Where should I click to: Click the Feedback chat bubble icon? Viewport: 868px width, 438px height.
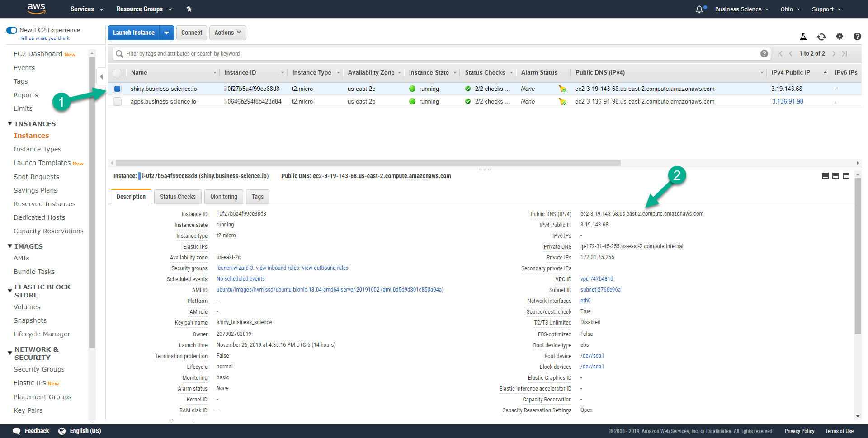click(17, 431)
